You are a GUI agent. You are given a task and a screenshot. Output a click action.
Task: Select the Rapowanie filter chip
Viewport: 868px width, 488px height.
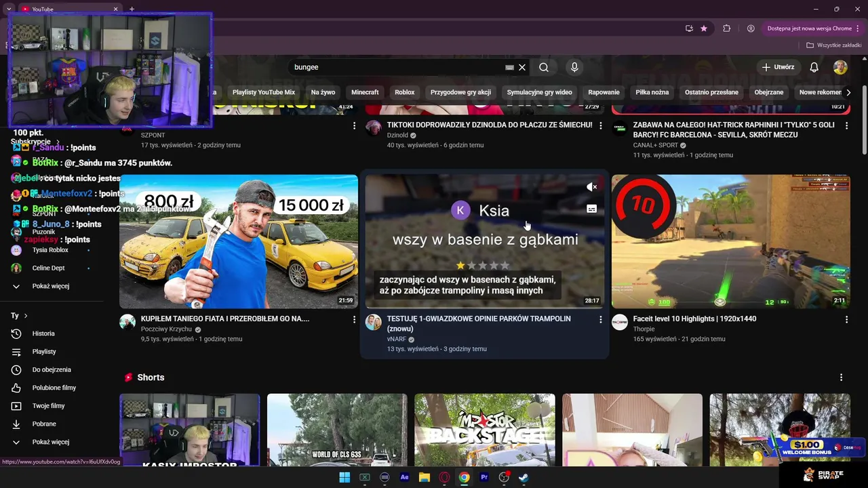[x=604, y=92]
